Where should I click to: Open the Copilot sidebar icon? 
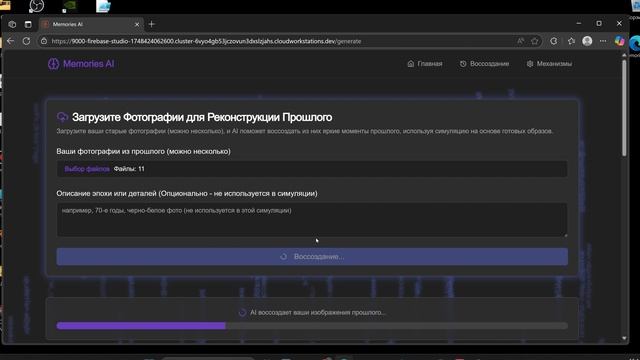[620, 41]
